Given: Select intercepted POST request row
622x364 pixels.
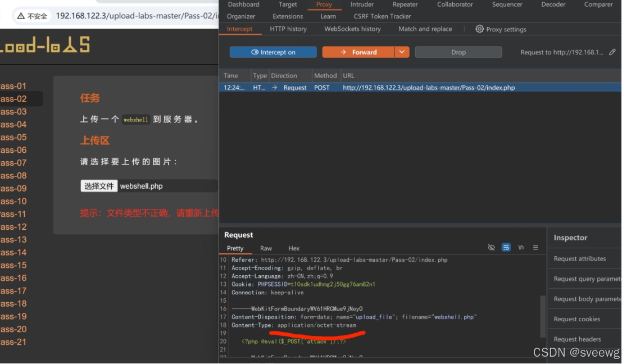Looking at the screenshot, I should pos(420,88).
